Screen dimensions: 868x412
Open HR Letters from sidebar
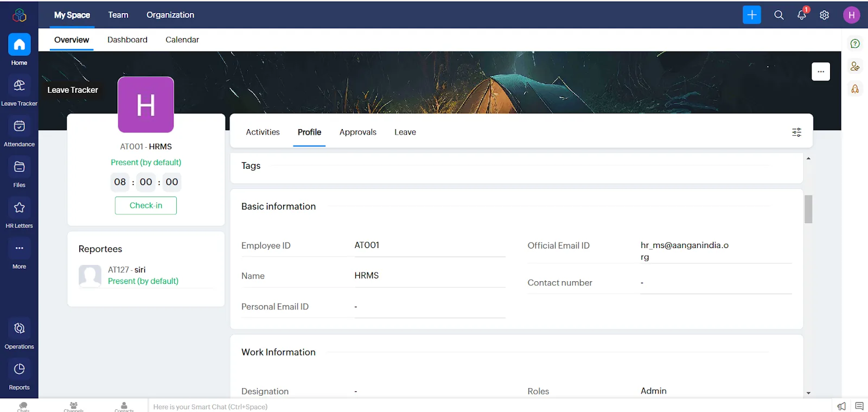point(19,213)
